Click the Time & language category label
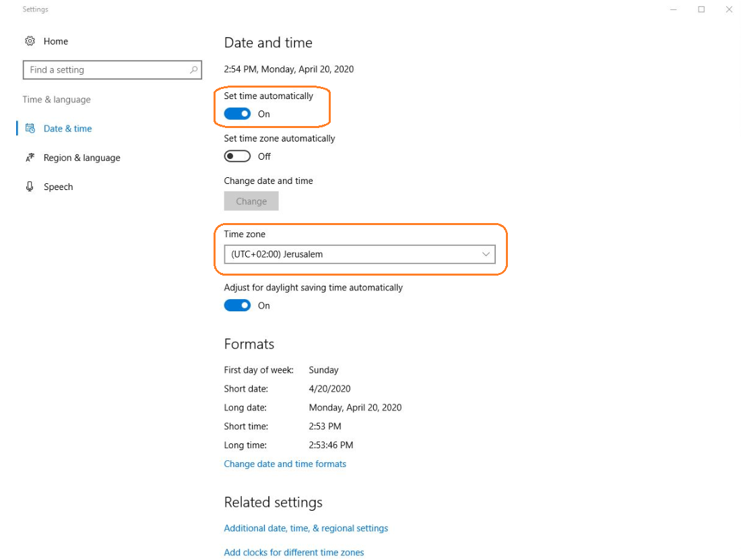The height and width of the screenshot is (560, 741). pyautogui.click(x=57, y=100)
